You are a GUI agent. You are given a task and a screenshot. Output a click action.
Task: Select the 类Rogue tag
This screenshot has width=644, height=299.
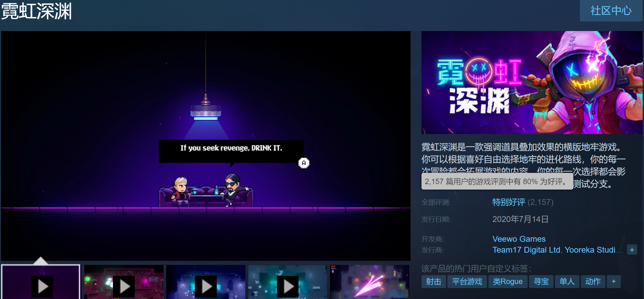[508, 282]
